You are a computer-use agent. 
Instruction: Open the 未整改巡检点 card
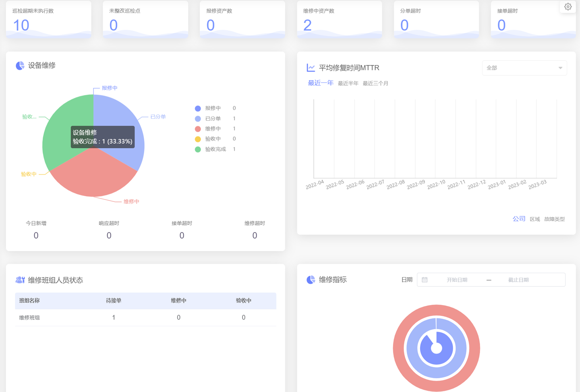145,20
